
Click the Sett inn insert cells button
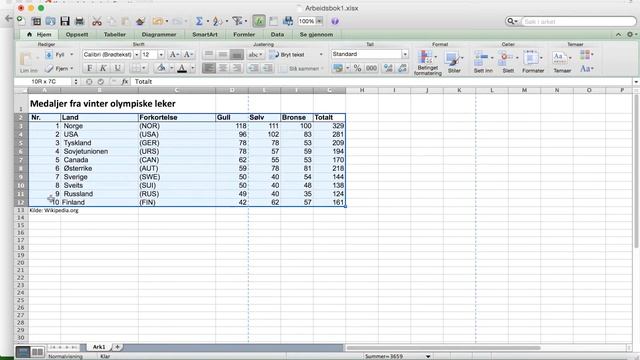click(483, 62)
